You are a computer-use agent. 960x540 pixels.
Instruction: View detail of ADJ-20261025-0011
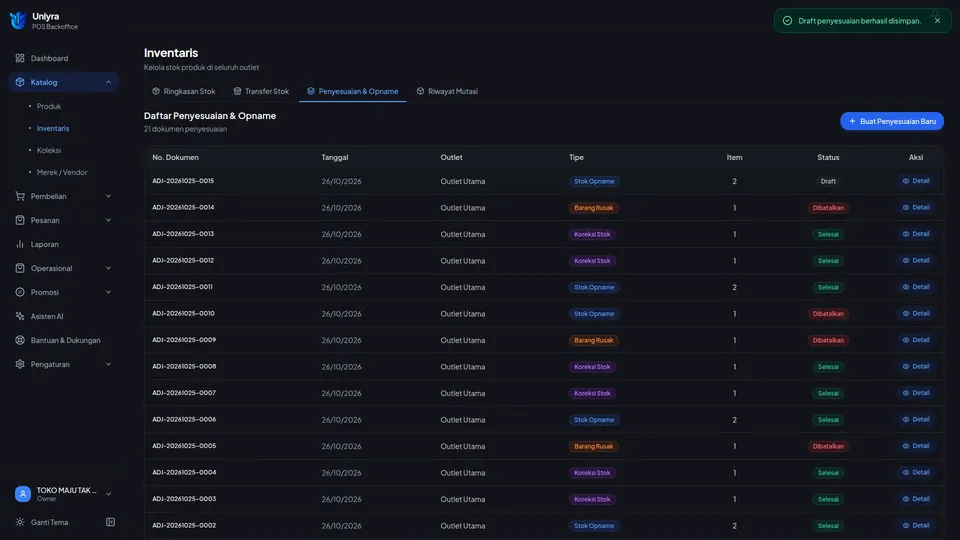coord(916,287)
